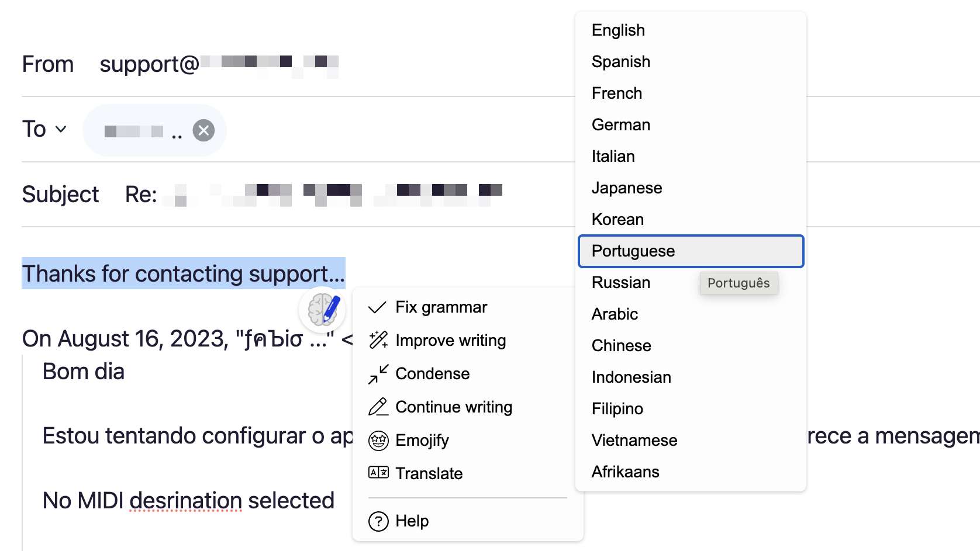Select Arabic from the language list

pos(615,314)
